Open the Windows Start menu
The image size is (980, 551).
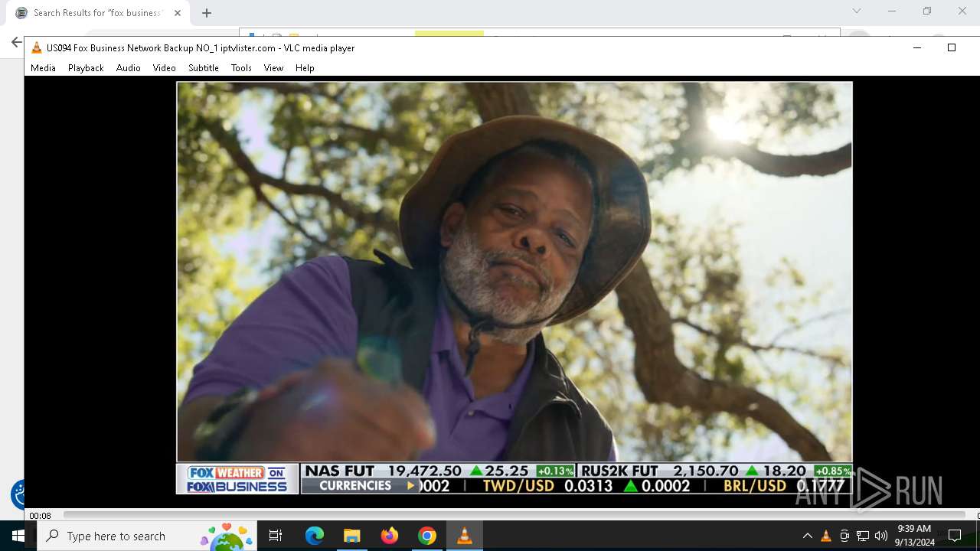coord(18,536)
